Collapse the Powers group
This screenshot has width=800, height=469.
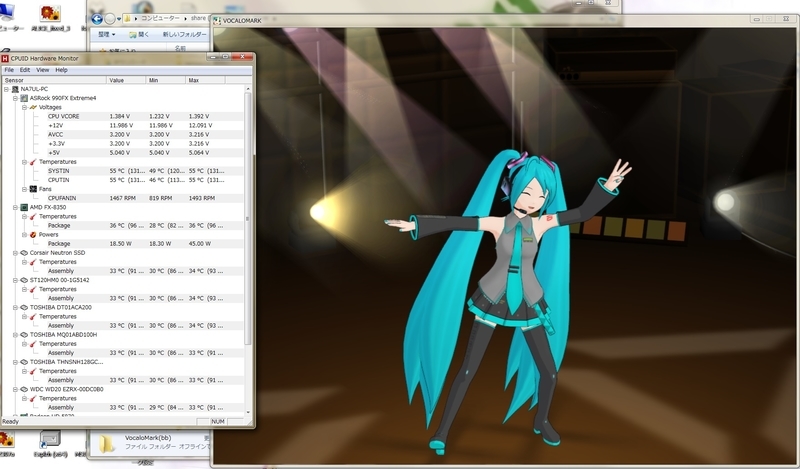click(24, 235)
